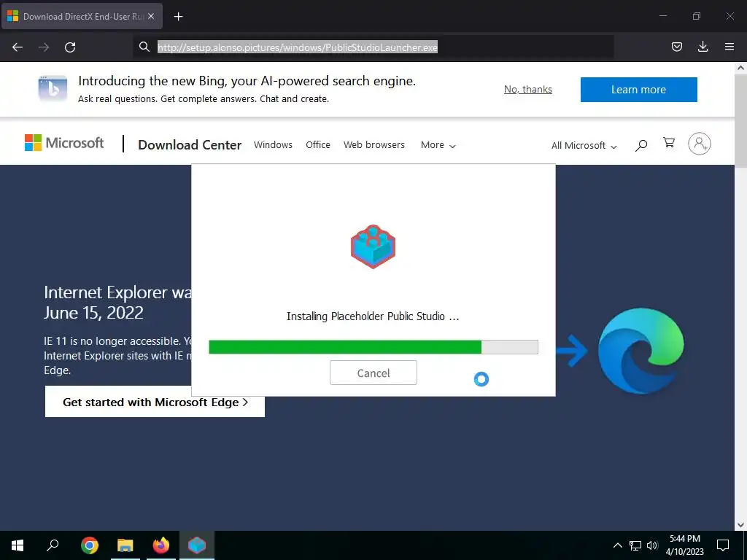The width and height of the screenshot is (747, 560).
Task: Open the Office menu item
Action: point(318,145)
